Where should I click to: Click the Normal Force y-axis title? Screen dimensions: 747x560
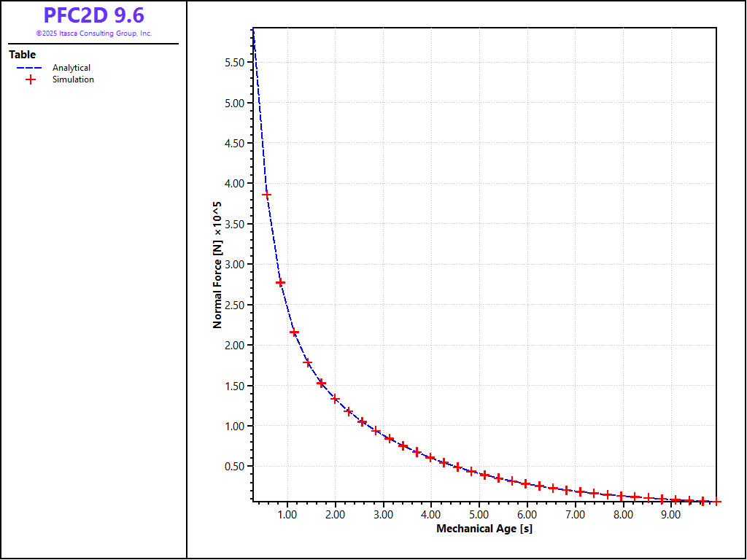click(x=217, y=265)
